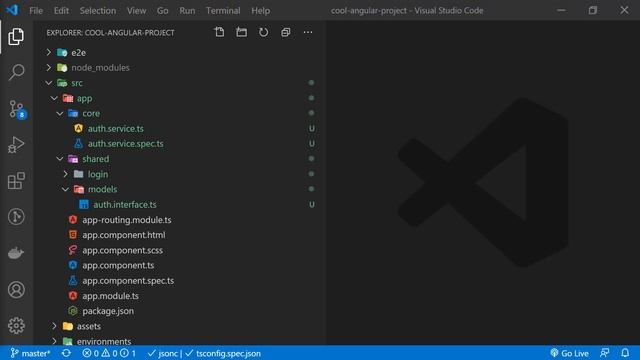Image resolution: width=640 pixels, height=360 pixels.
Task: Open the Selection menu
Action: (98, 11)
